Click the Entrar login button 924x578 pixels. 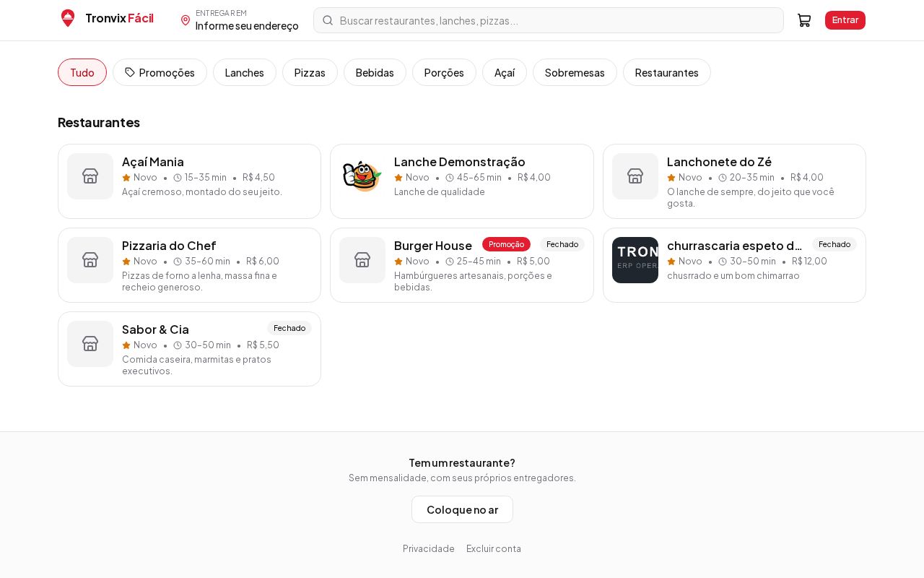[x=845, y=20]
